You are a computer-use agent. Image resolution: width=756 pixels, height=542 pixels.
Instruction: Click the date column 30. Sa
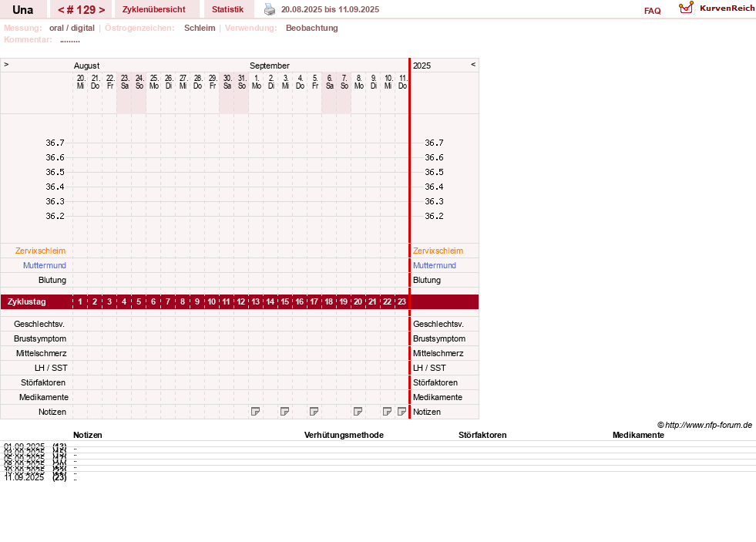pos(227,82)
